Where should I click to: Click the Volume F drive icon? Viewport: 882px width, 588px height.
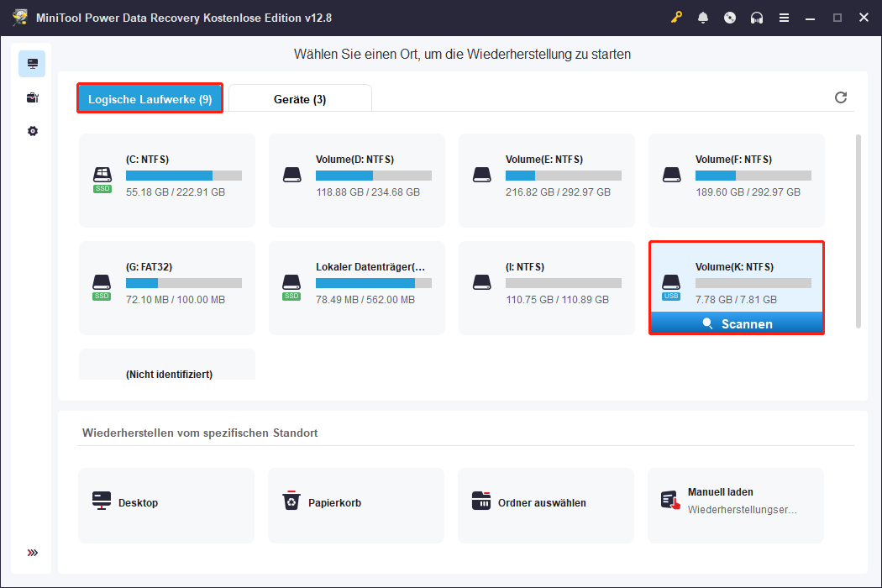coord(672,175)
